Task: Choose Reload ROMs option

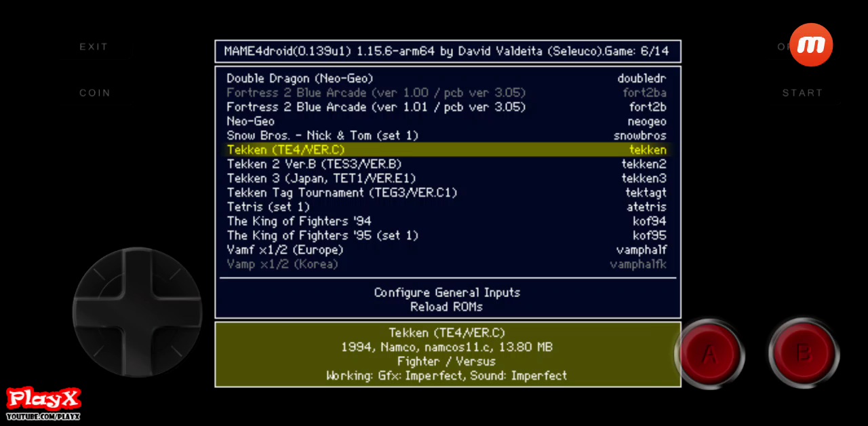Action: 448,307
